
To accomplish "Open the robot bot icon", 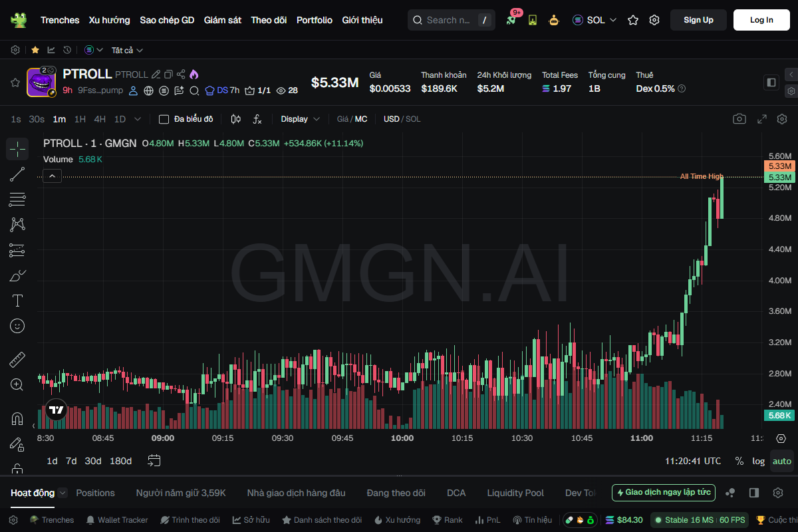I will coord(554,20).
